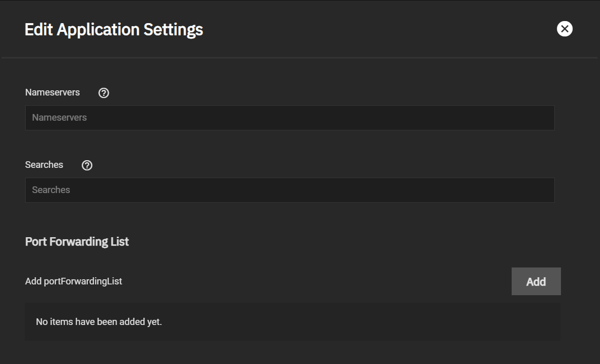Click the Searches placeholder text
Image resolution: width=600 pixels, height=364 pixels.
(51, 189)
